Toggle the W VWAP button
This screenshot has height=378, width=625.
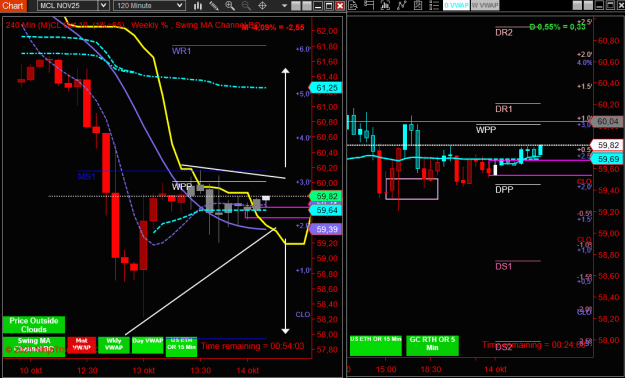point(485,5)
